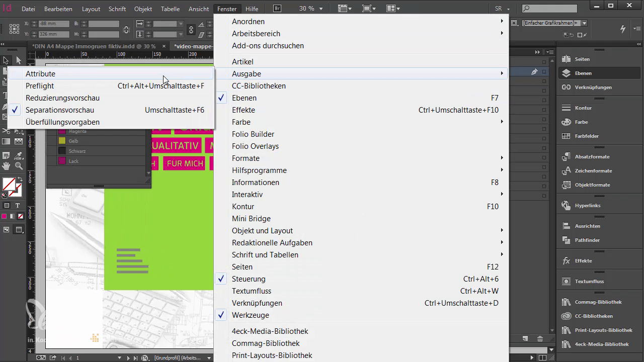Select the Selection (black arrow) tool
This screenshot has height=362, width=644.
click(6, 61)
